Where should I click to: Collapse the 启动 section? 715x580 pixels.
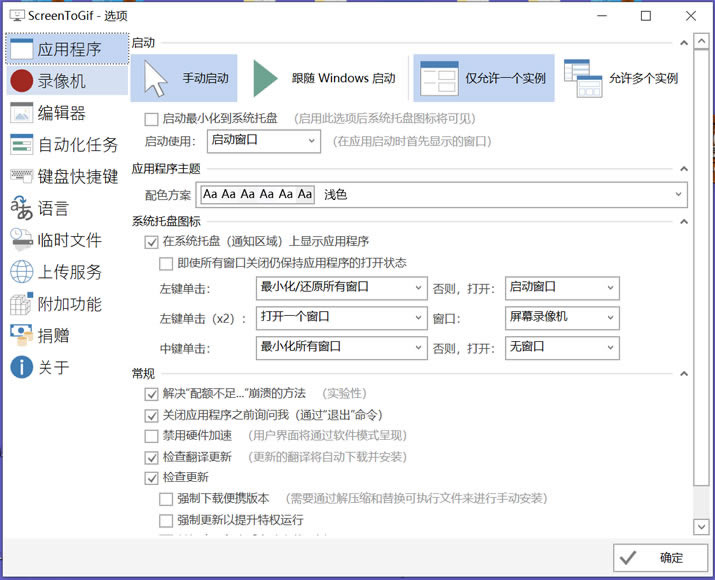pyautogui.click(x=684, y=43)
